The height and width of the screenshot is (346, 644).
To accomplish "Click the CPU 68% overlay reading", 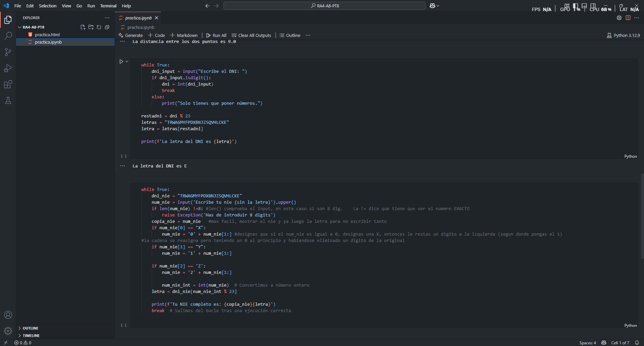I will (601, 9).
